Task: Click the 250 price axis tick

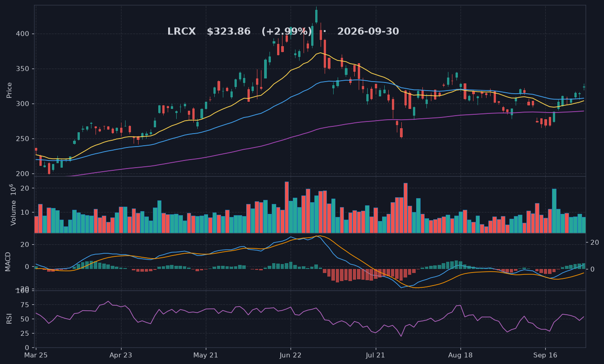Action: (23, 139)
